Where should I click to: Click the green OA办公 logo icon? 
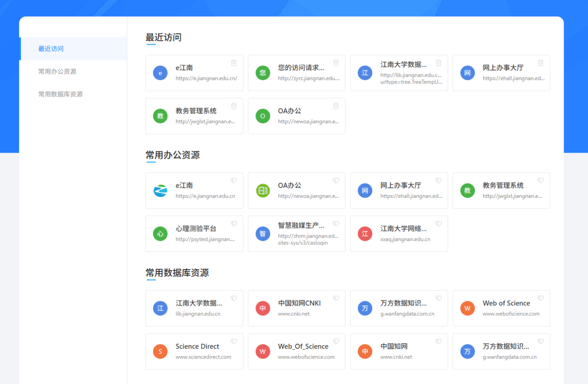pyautogui.click(x=263, y=191)
